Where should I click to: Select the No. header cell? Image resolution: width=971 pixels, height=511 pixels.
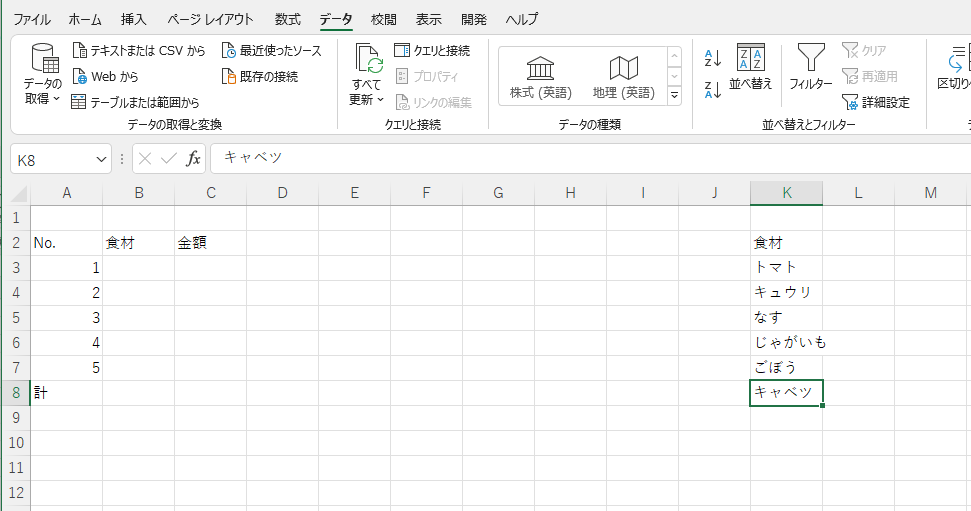pos(66,243)
